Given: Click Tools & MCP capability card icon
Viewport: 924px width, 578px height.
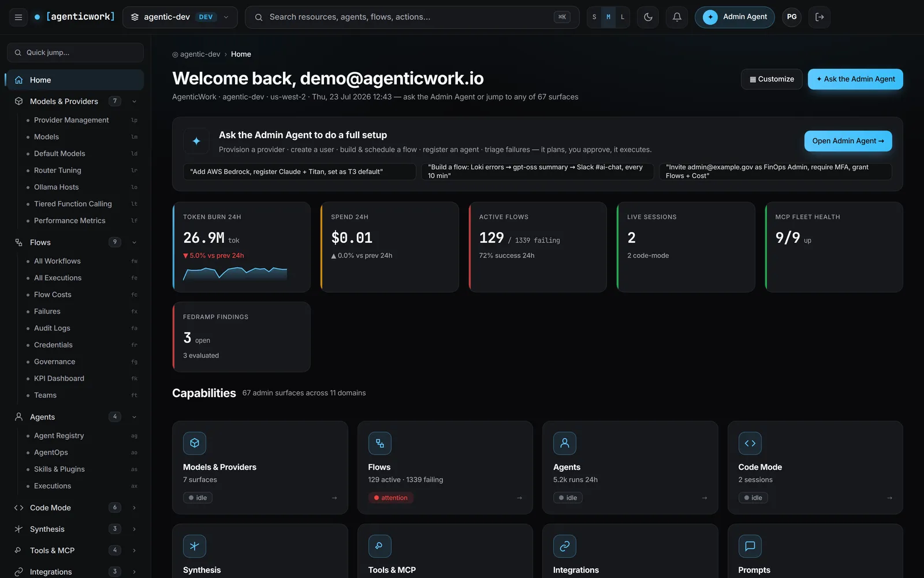Looking at the screenshot, I should pos(379,546).
